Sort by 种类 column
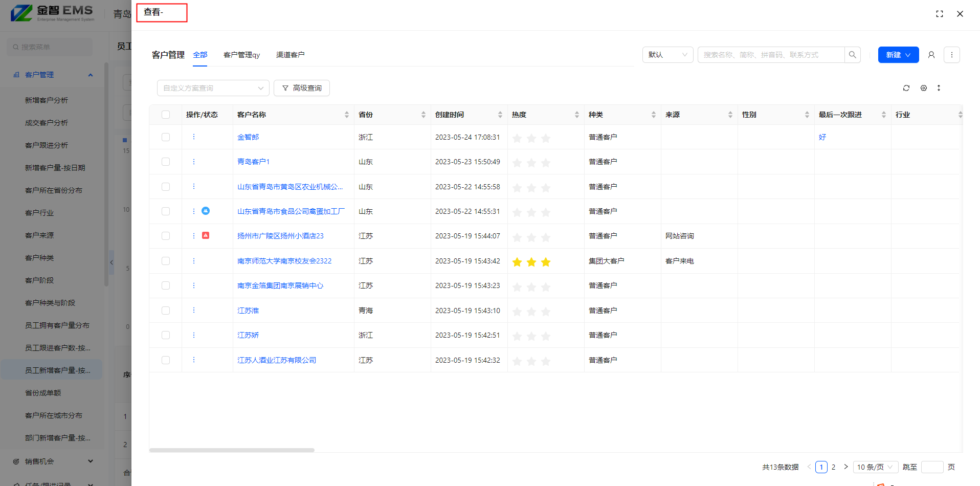 (654, 115)
